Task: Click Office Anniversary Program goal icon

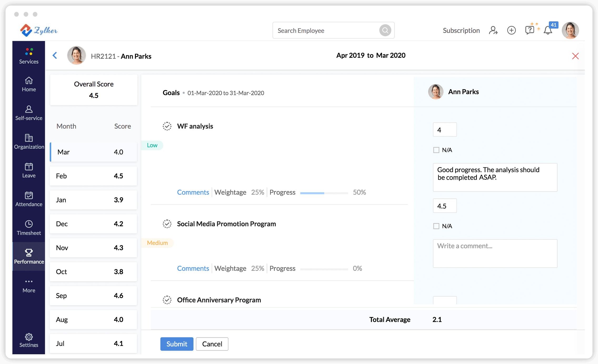Action: [167, 300]
